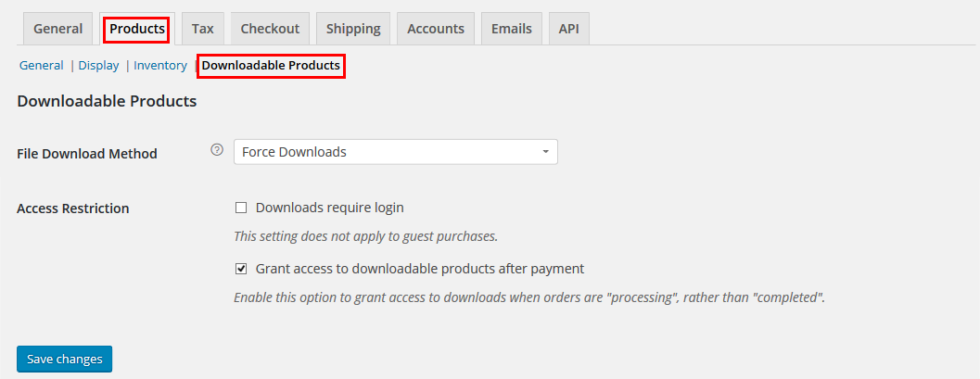Click the help icon beside File Download Method
The width and height of the screenshot is (980, 379).
click(217, 150)
